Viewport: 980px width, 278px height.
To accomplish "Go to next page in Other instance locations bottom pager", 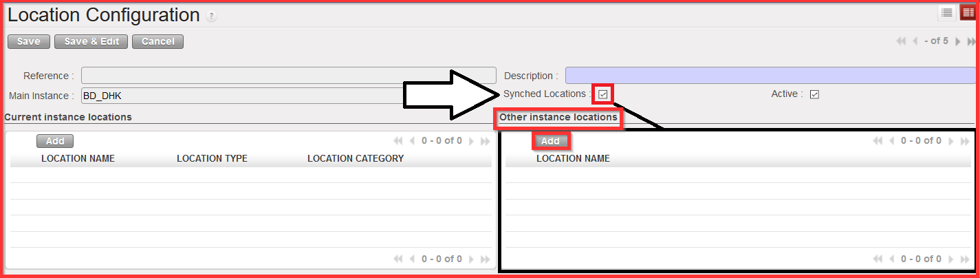I will click(x=951, y=259).
